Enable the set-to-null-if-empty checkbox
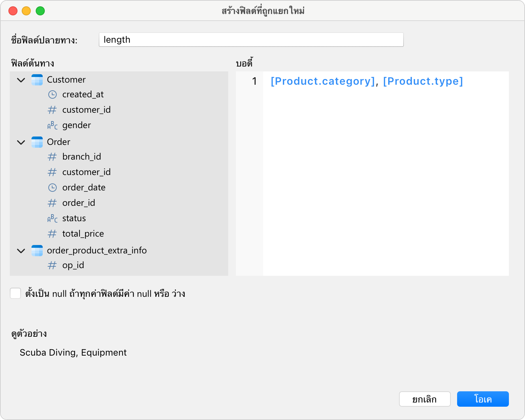This screenshot has width=525, height=420. 15,293
